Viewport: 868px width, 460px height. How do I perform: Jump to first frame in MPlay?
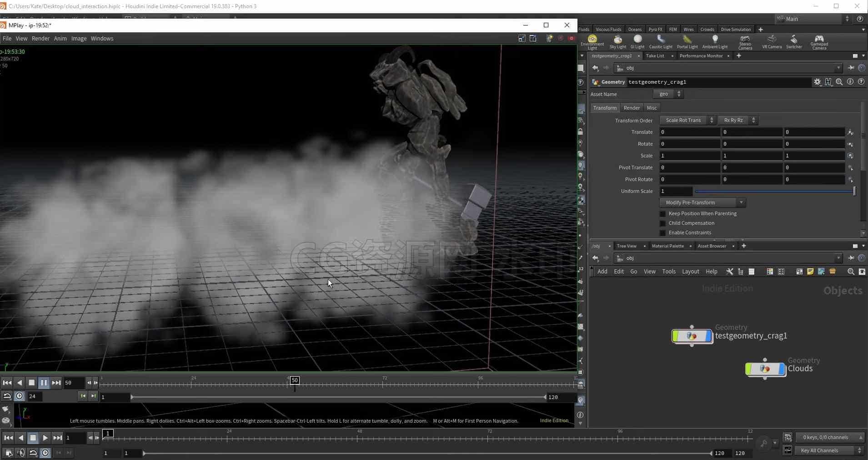[7, 383]
